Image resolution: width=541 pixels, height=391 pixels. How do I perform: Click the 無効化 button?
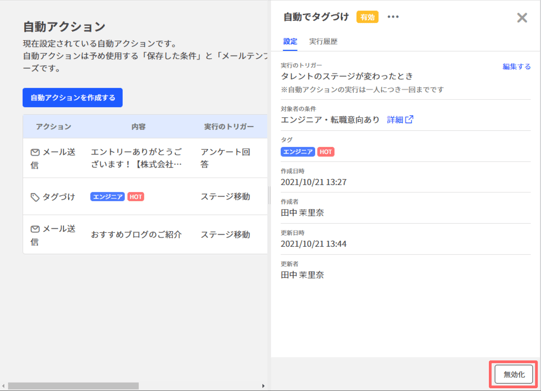(x=514, y=374)
